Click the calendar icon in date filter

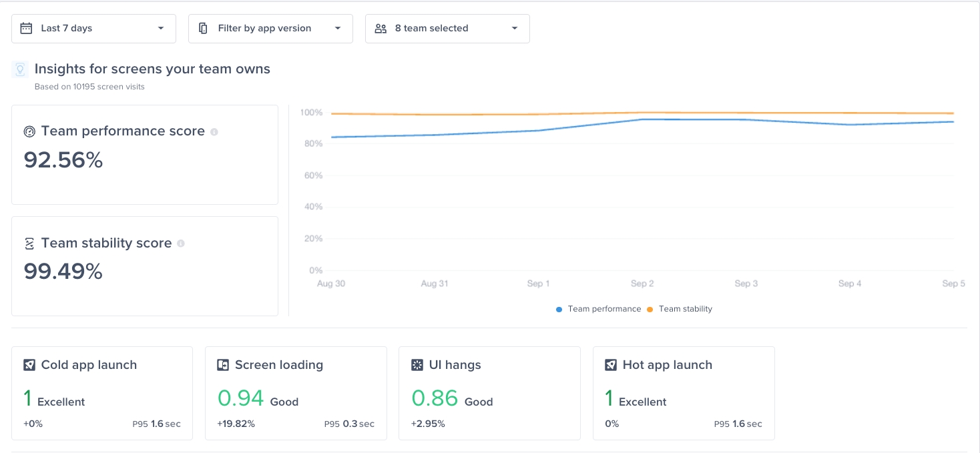pyautogui.click(x=26, y=29)
